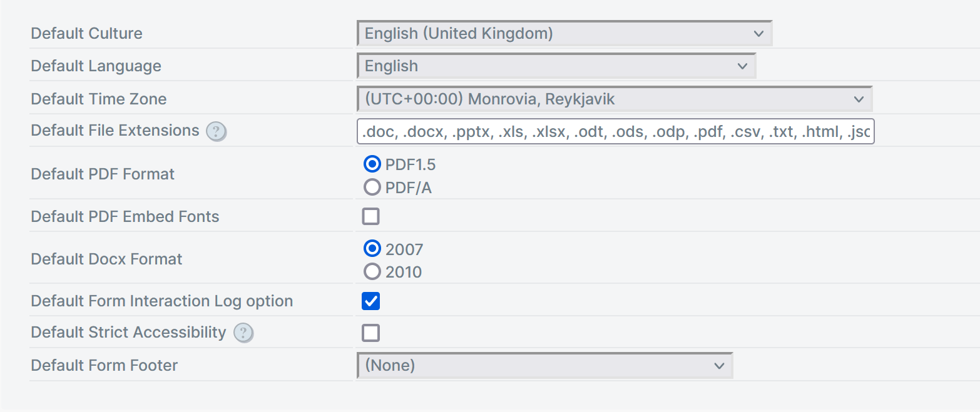Click the PDF/A label text
This screenshot has width=980, height=412.
pyautogui.click(x=409, y=188)
